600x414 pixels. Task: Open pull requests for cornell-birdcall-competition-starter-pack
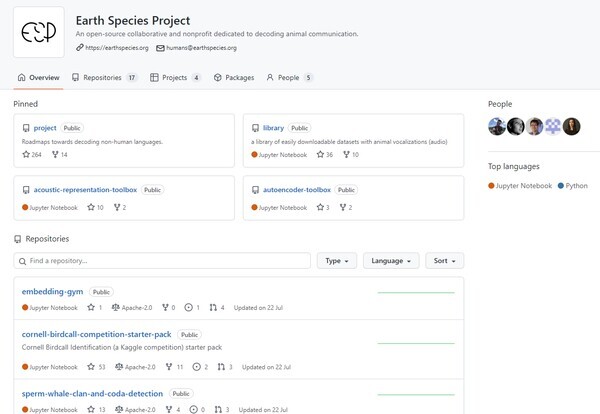225,367
